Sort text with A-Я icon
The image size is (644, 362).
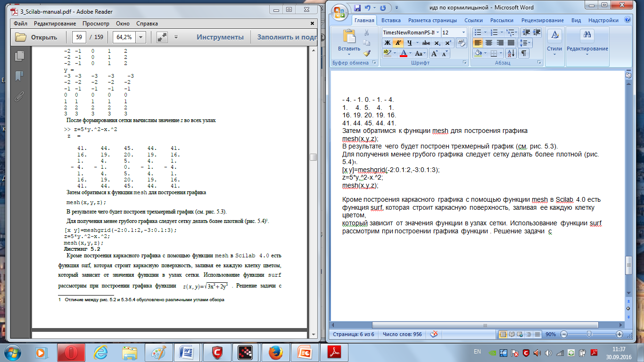point(511,53)
